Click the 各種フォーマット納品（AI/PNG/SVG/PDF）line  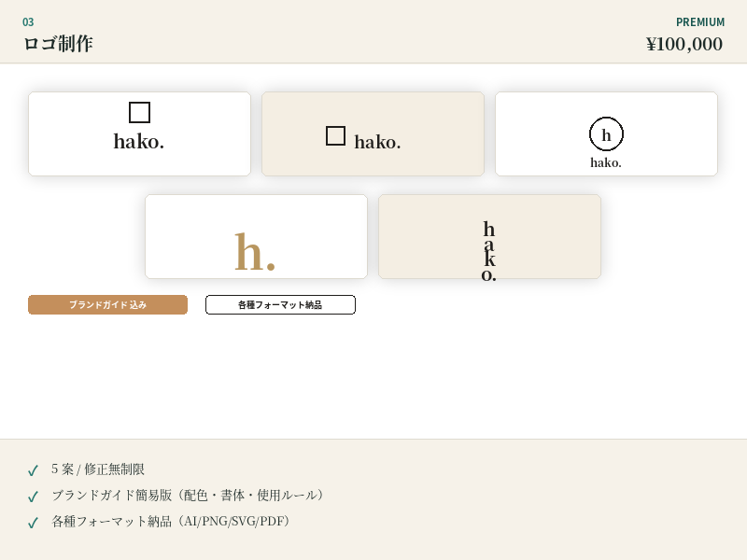[x=171, y=522]
